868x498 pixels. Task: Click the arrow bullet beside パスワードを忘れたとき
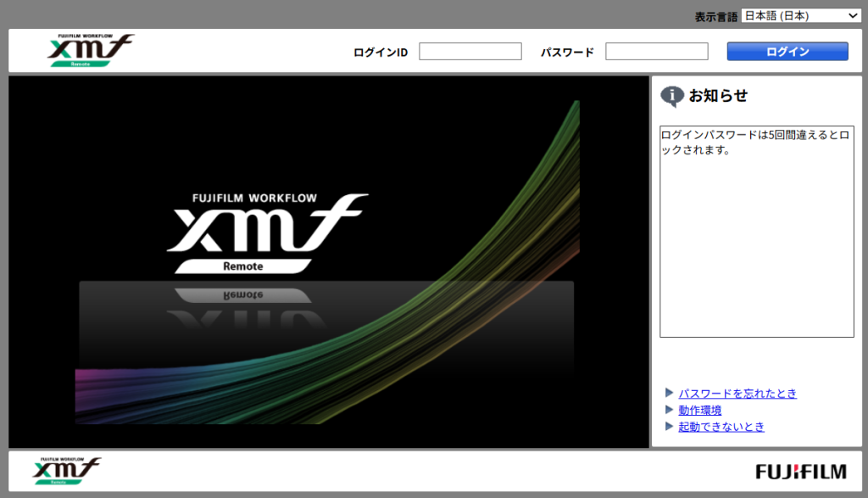(x=669, y=393)
